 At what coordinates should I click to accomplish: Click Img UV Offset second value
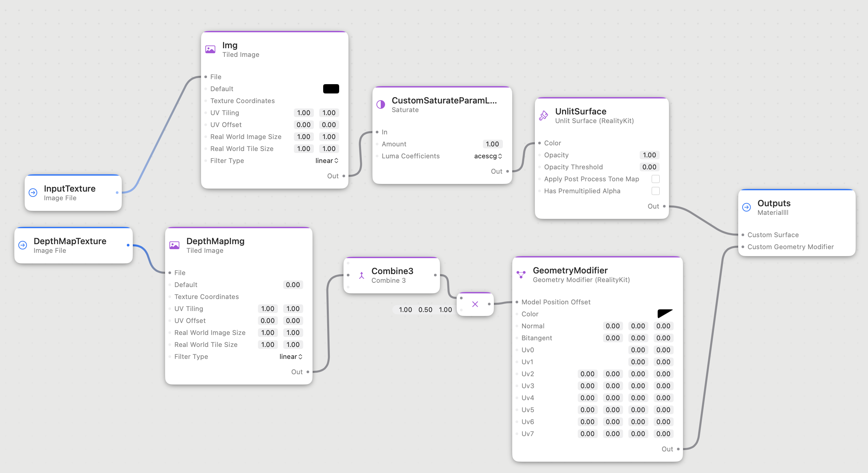(329, 124)
